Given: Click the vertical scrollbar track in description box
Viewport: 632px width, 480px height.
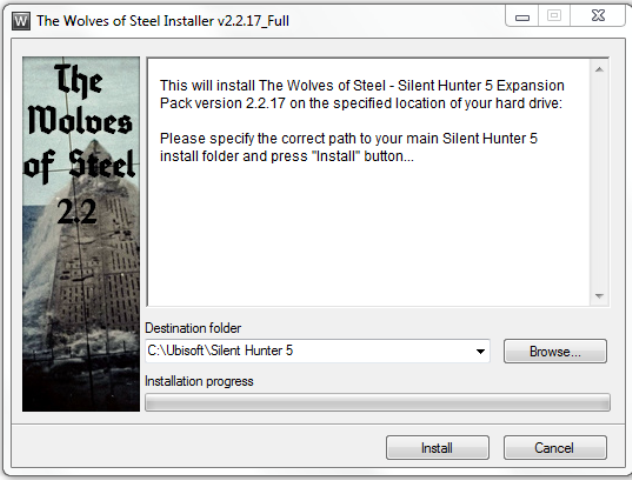Looking at the screenshot, I should click(599, 180).
